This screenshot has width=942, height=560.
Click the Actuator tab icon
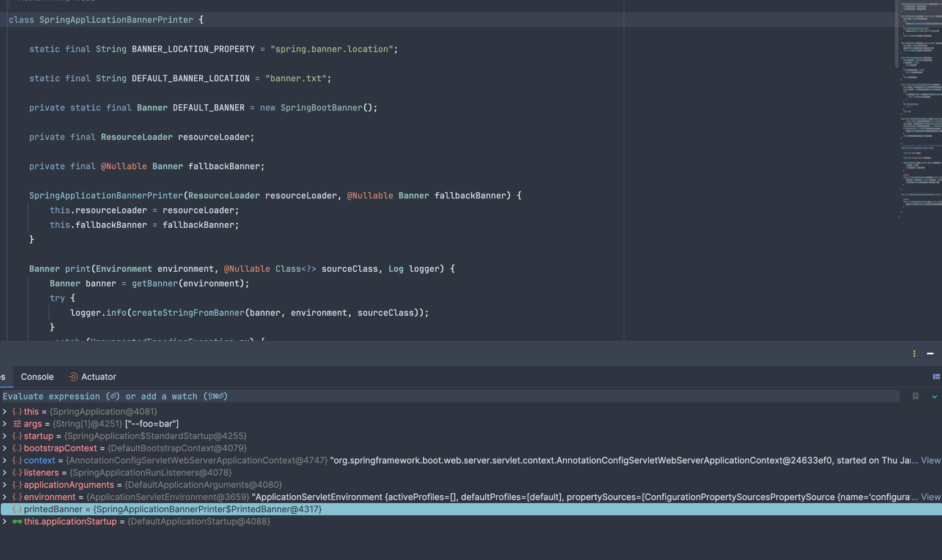(x=73, y=377)
